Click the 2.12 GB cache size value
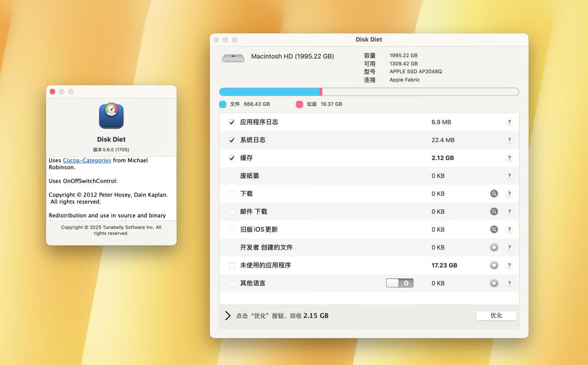588x365 pixels. pos(443,158)
